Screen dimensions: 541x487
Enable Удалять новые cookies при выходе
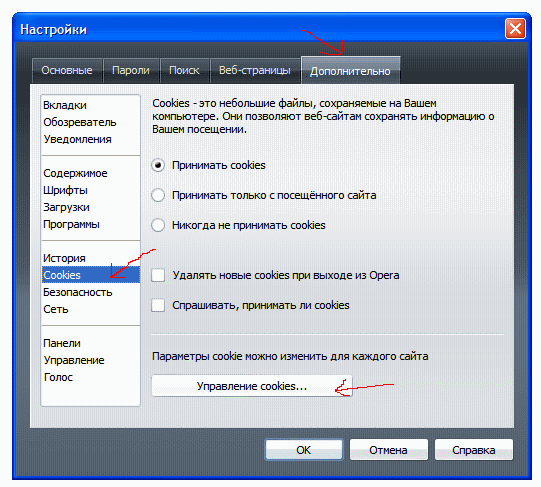point(158,275)
